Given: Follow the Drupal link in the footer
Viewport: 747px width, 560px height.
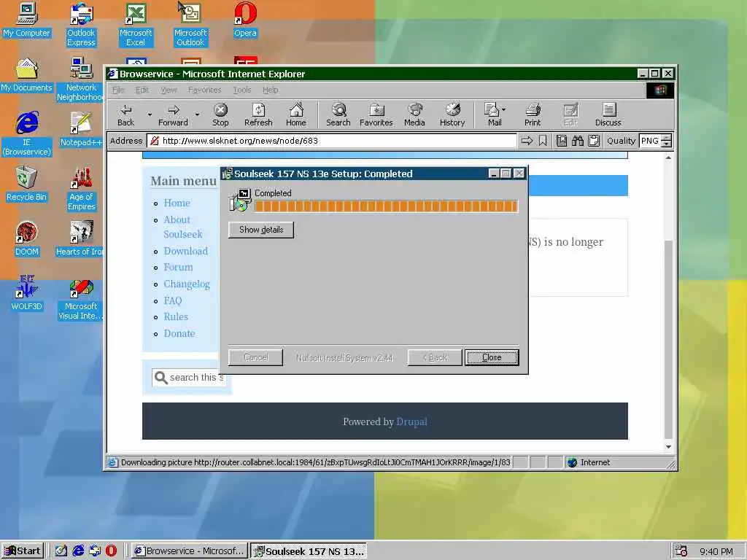Looking at the screenshot, I should tap(411, 422).
